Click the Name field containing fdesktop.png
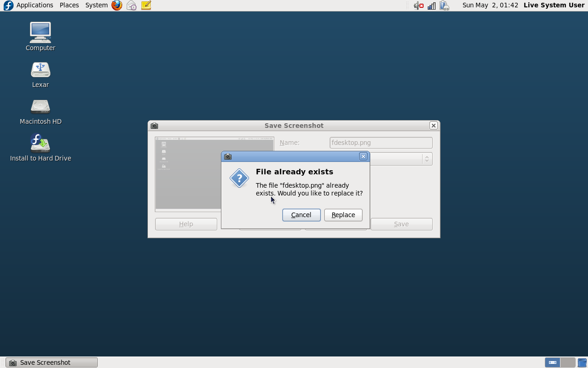Screen dimensions: 588x368 tap(381, 143)
